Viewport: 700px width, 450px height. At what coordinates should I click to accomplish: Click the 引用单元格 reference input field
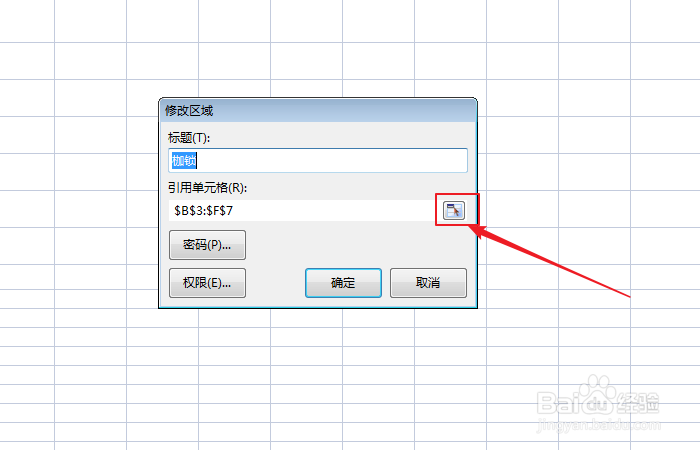304,210
